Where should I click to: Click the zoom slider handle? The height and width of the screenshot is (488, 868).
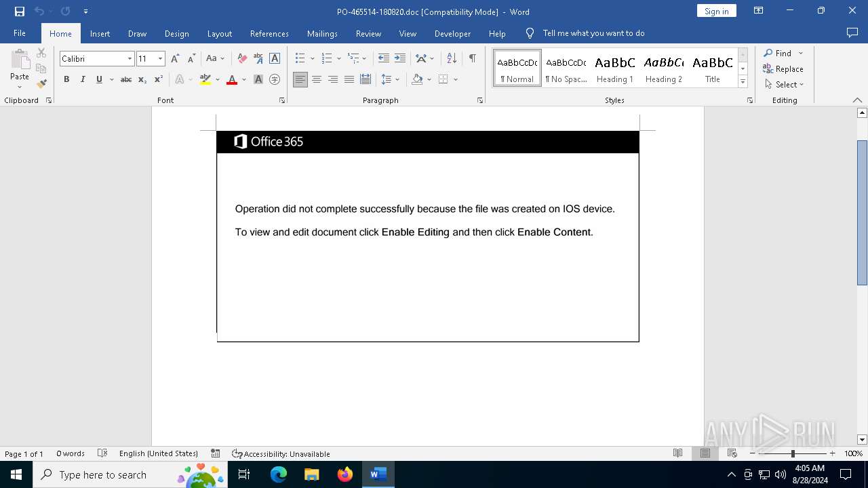(793, 453)
